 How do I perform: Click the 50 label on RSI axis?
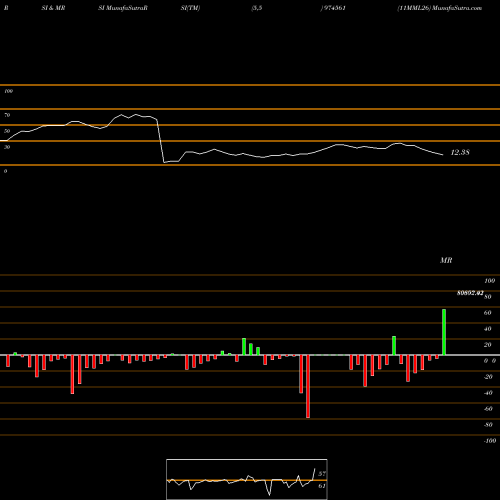7,131
